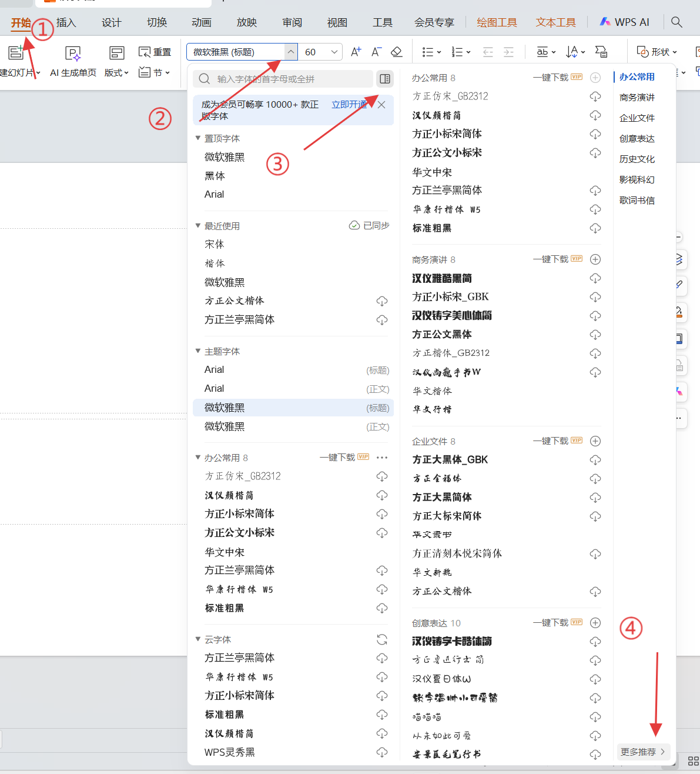Open the font size 60 dropdown
This screenshot has height=774, width=700.
pyautogui.click(x=334, y=52)
